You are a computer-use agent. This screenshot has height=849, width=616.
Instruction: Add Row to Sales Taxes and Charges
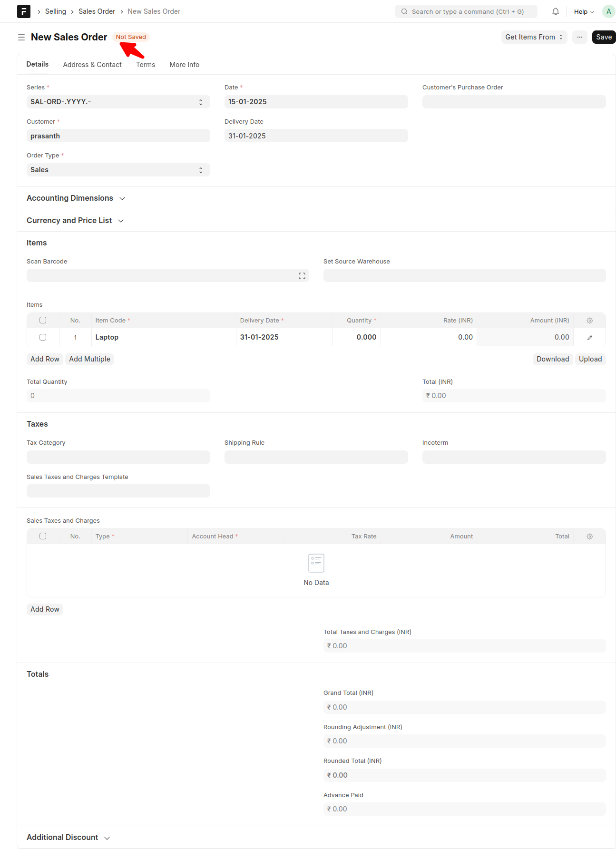point(45,609)
